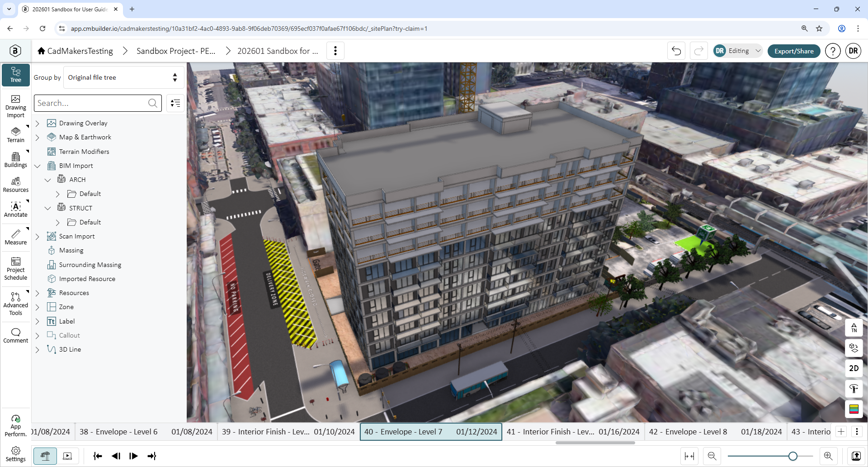
Task: Select the Annotate tool
Action: [16, 210]
